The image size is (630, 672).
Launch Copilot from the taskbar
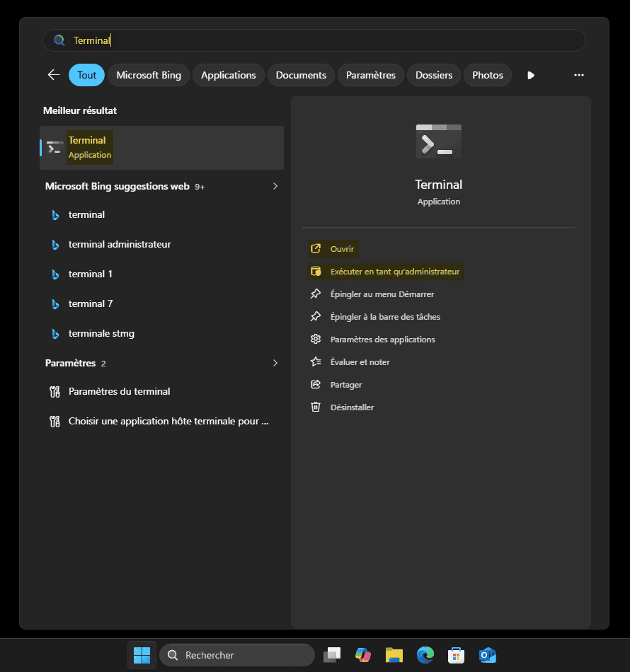[363, 655]
